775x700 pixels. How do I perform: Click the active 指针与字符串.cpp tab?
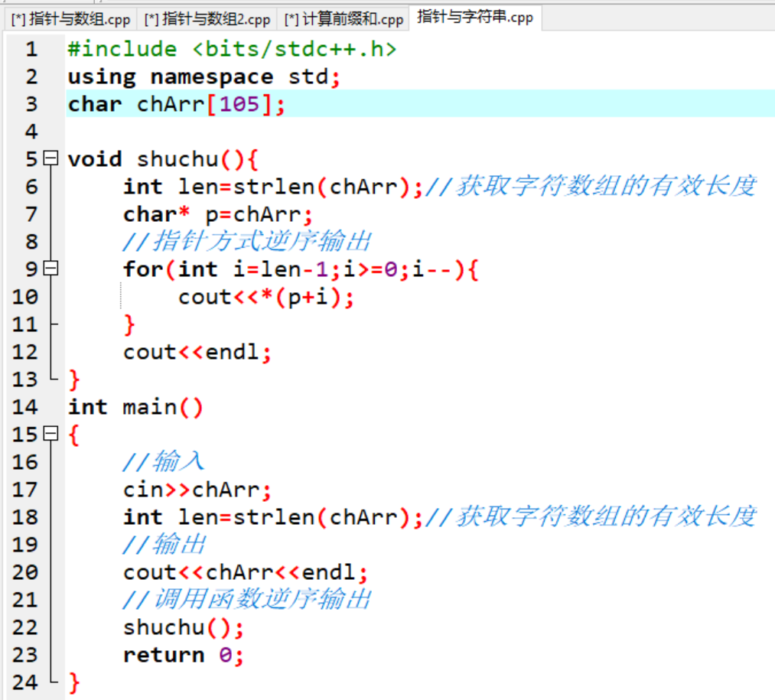475,17
